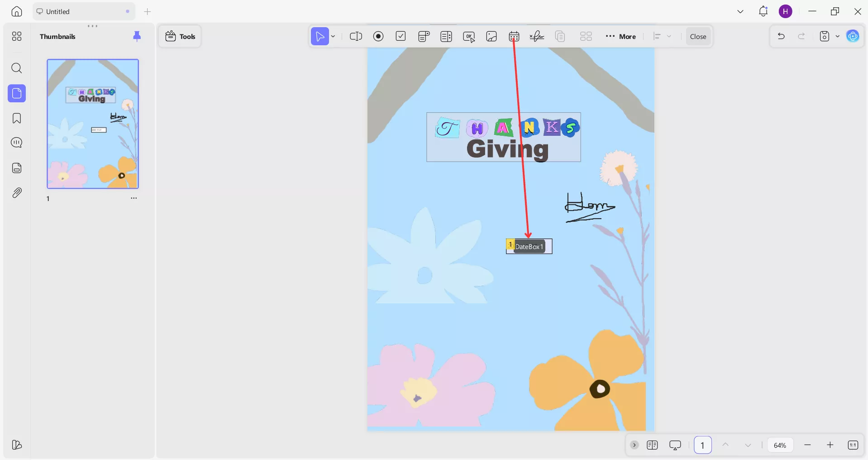Image resolution: width=868 pixels, height=460 pixels.
Task: Open the attachments paperclip panel
Action: point(17,193)
